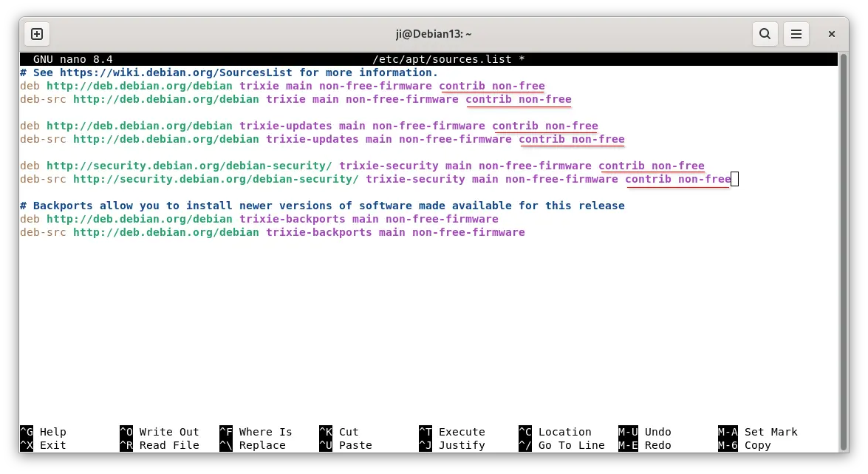This screenshot has height=474, width=868.
Task: Click the ^C Location shortcut
Action: (x=556, y=432)
